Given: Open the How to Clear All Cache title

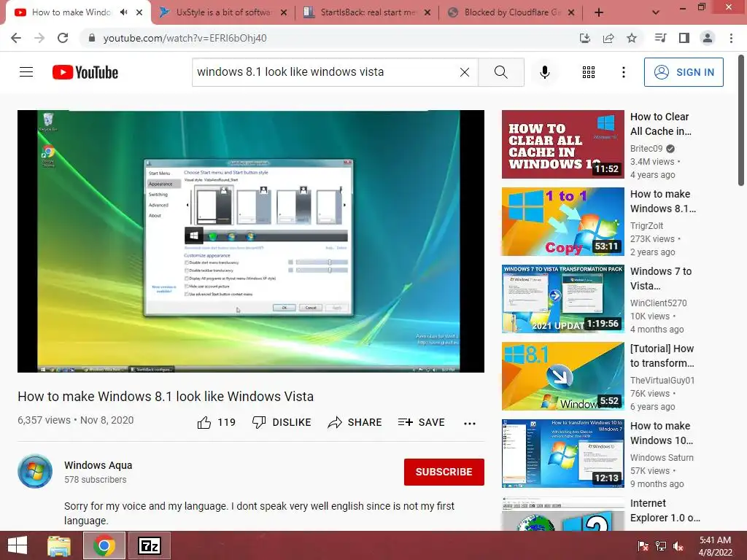Looking at the screenshot, I should click(x=661, y=124).
